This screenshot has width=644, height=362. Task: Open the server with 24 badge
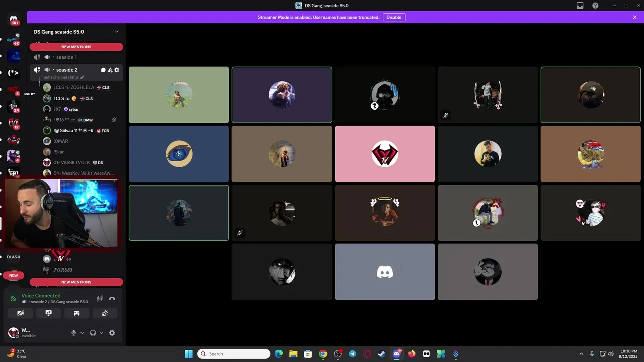[x=14, y=107]
